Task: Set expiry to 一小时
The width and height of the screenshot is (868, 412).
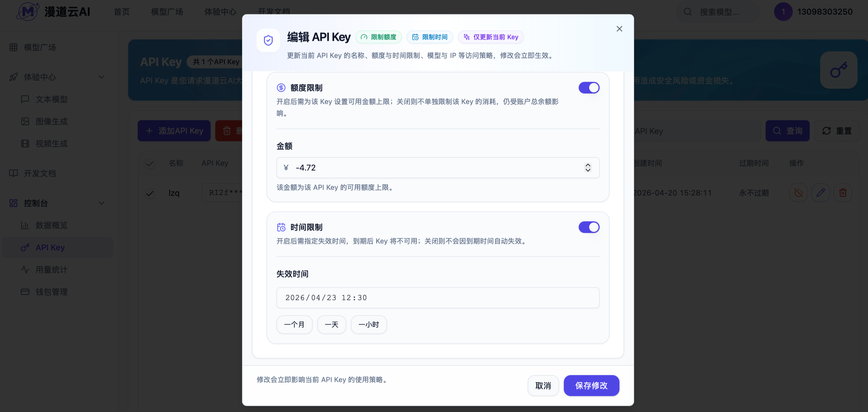Action: click(x=369, y=324)
